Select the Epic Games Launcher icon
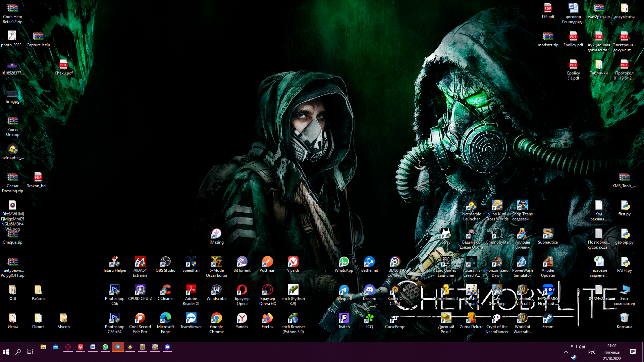 point(446,266)
